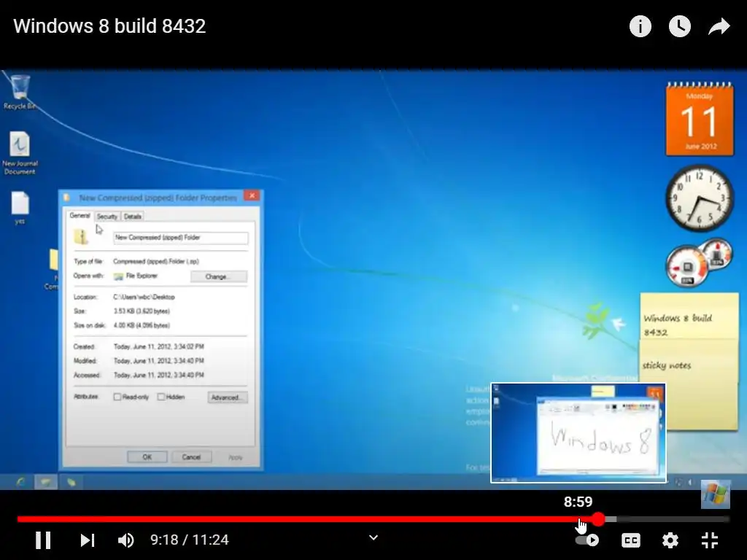Image resolution: width=747 pixels, height=560 pixels.
Task: Open Internet Explorer from taskbar
Action: [x=20, y=482]
